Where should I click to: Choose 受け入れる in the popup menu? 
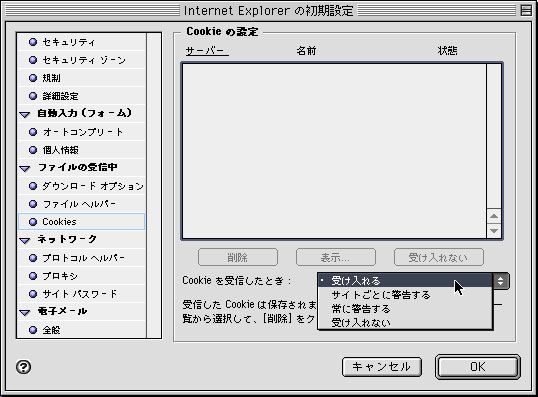[406, 281]
